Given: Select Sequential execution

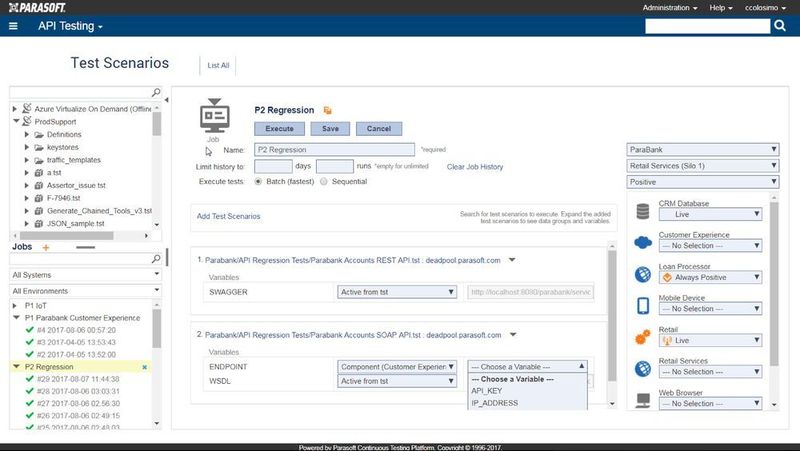Looking at the screenshot, I should (x=323, y=182).
